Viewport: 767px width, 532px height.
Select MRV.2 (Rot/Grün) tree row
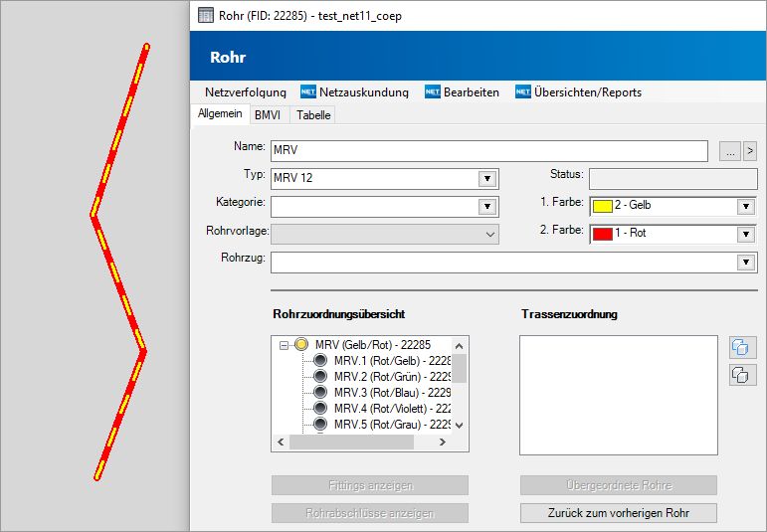392,377
